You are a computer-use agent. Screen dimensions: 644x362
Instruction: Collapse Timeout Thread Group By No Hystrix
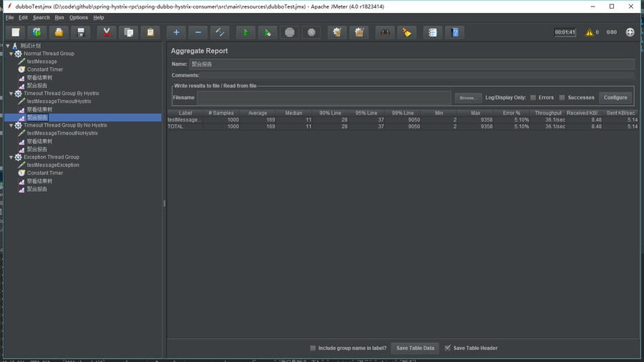point(11,125)
